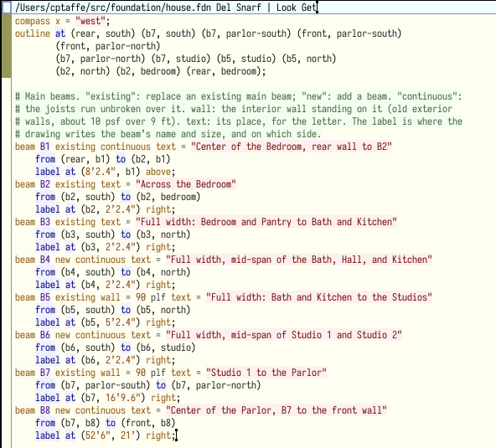Click "(b2, bedroom)" in the B2 from line
The height and width of the screenshot is (448, 496).
168,197
